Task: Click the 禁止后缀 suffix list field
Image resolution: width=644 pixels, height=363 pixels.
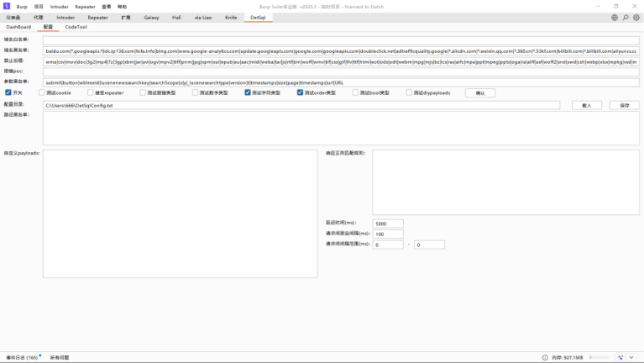Action: (341, 61)
